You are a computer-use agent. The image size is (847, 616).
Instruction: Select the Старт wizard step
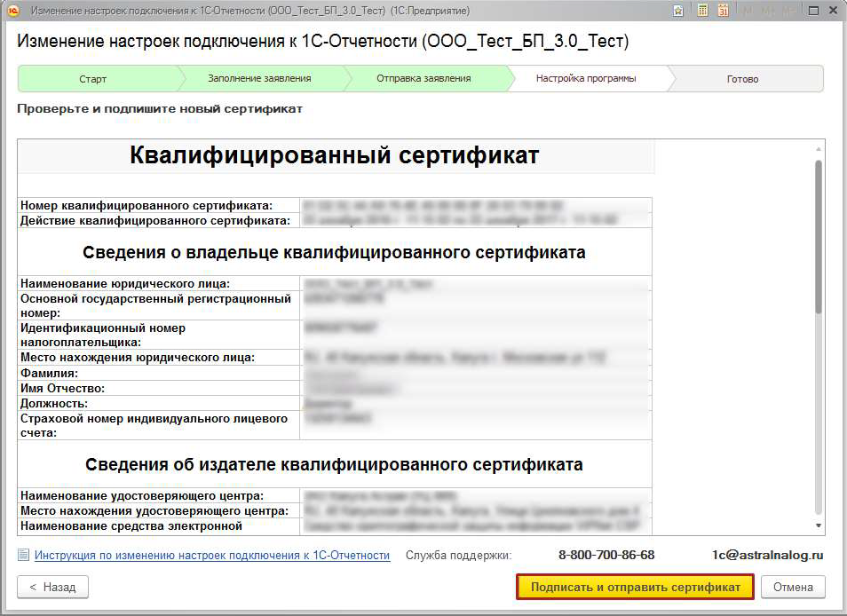pos(93,79)
